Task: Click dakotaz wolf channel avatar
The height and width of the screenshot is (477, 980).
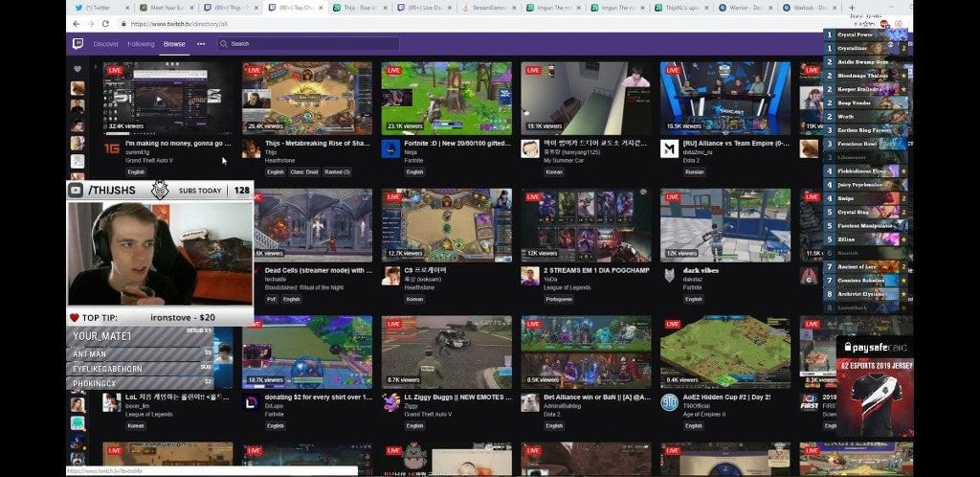Action: tap(669, 276)
